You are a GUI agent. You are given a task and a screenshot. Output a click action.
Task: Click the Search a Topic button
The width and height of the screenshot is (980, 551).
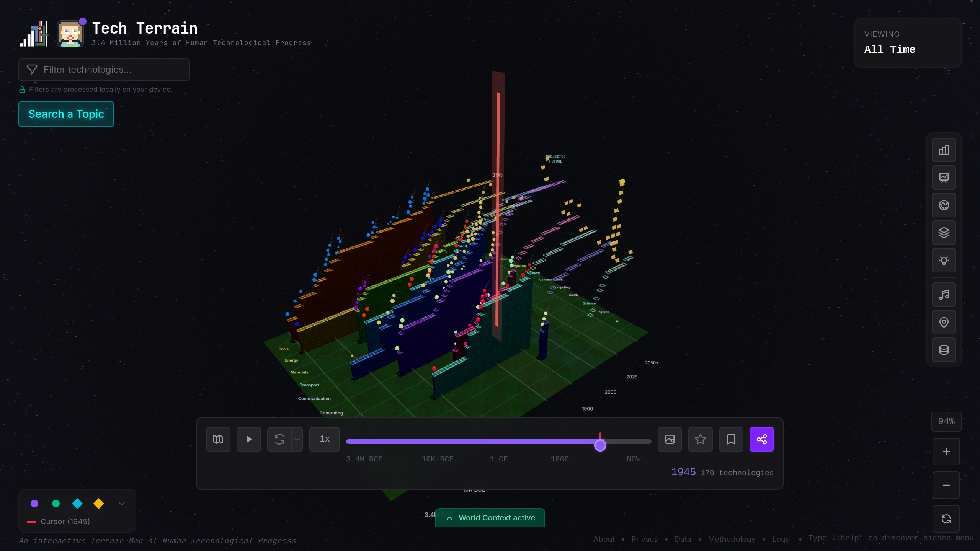point(66,114)
